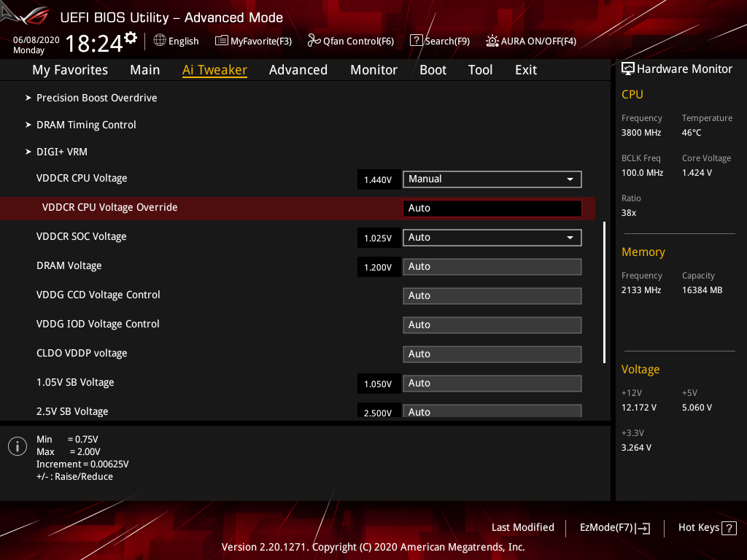
Task: Click the 12.172 V reading
Action: pyautogui.click(x=639, y=408)
